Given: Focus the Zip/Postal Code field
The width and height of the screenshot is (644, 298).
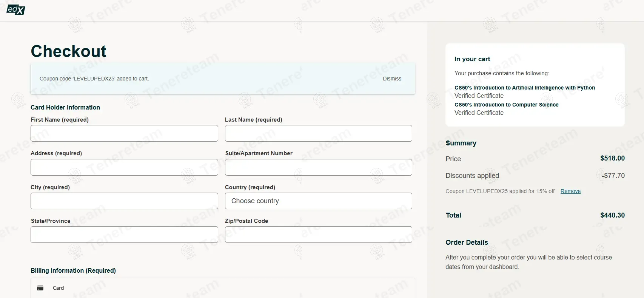Looking at the screenshot, I should point(318,235).
